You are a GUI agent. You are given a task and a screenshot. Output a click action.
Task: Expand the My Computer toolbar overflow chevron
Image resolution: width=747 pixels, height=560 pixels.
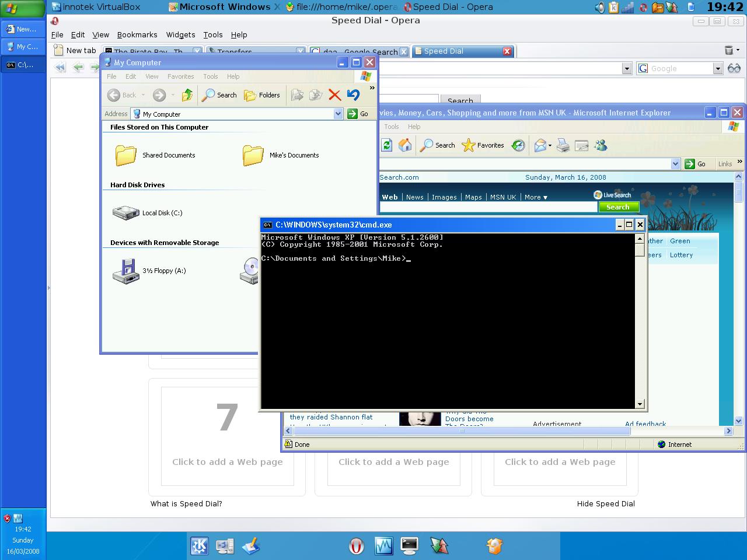tap(372, 88)
